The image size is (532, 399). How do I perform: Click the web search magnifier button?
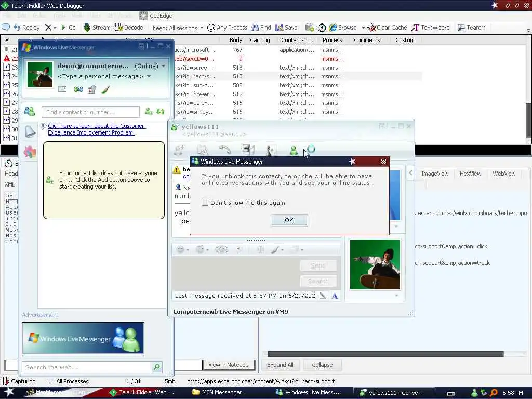tap(157, 367)
